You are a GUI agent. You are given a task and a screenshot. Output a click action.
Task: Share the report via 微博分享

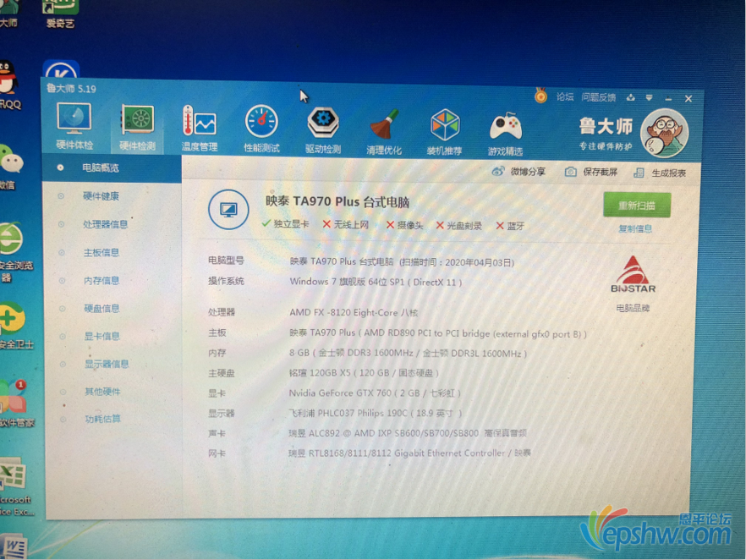click(x=518, y=171)
